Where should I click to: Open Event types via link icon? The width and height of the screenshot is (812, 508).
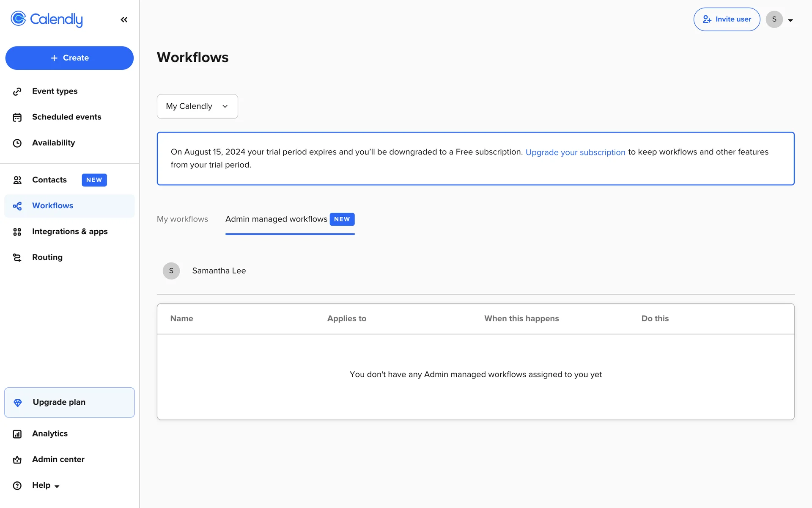[17, 91]
